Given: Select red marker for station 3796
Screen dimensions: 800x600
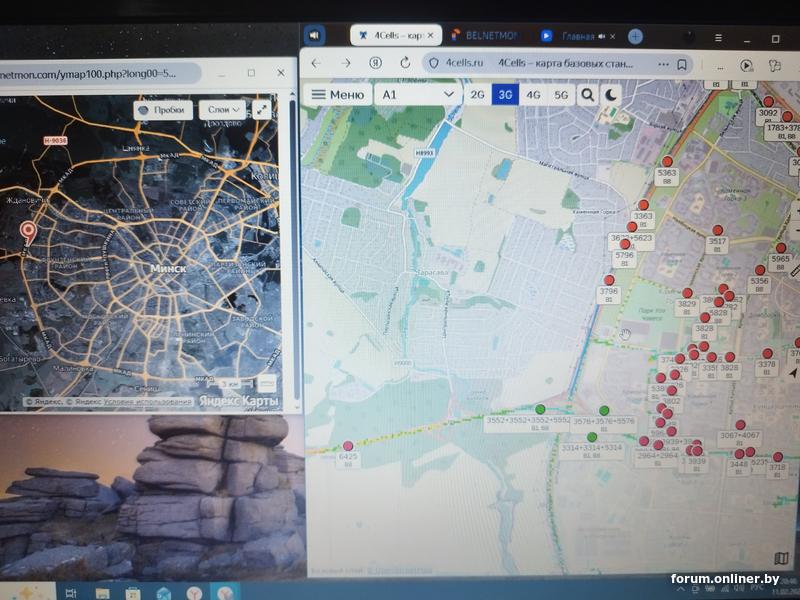Looking at the screenshot, I should pos(609,280).
